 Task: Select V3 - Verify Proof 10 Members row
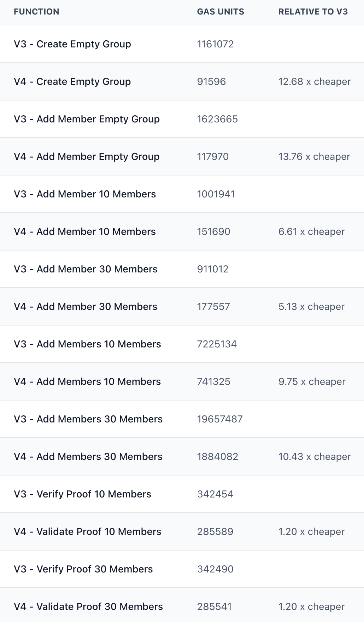coord(182,494)
